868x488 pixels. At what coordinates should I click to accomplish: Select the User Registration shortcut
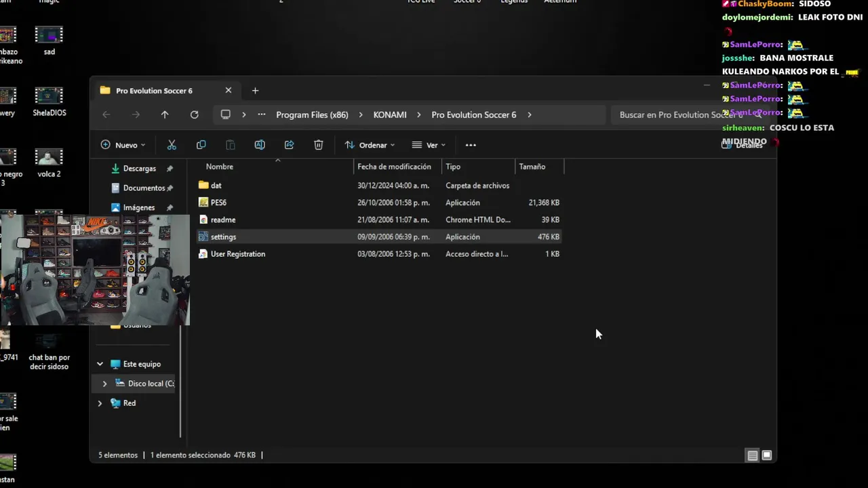[380, 254]
